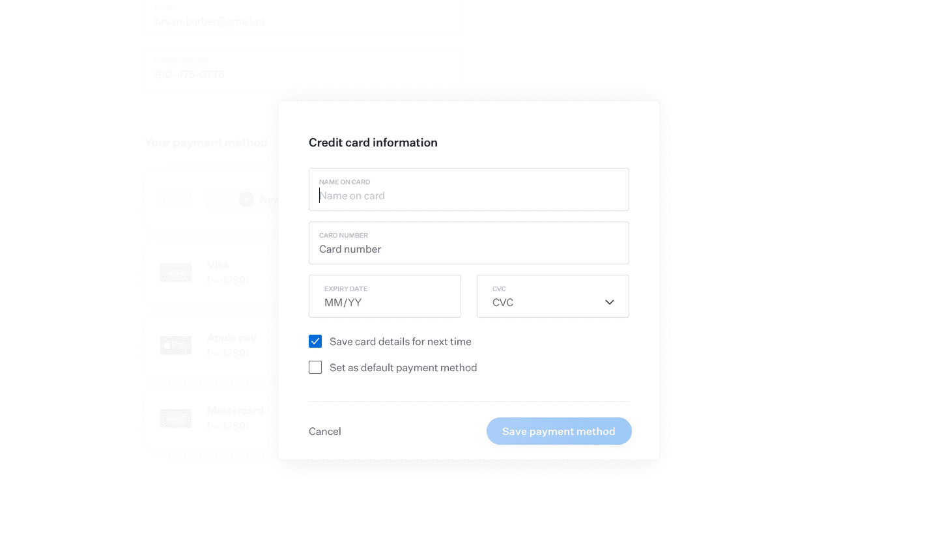Screen dimensions: 938x560
Task: Click the CVC dropdown chevron arrow
Action: point(610,302)
